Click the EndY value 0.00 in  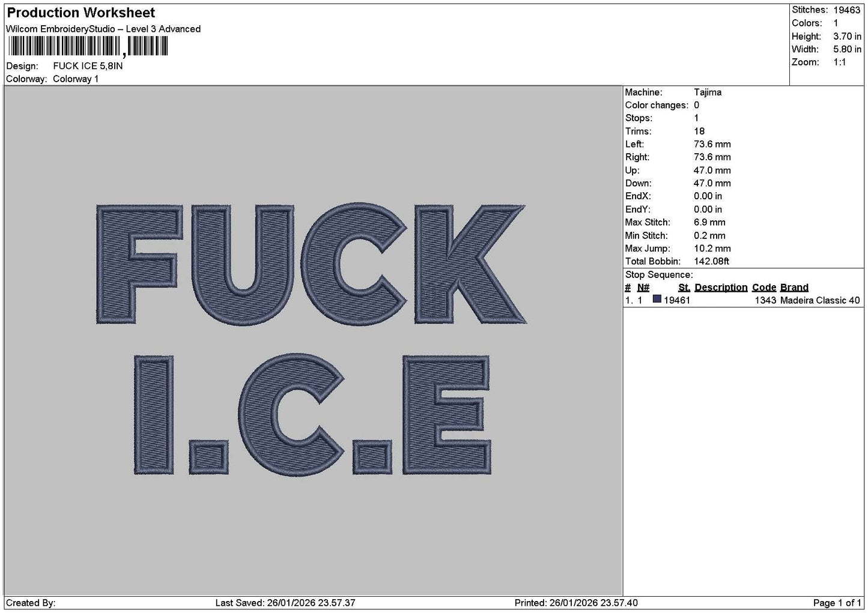708,210
